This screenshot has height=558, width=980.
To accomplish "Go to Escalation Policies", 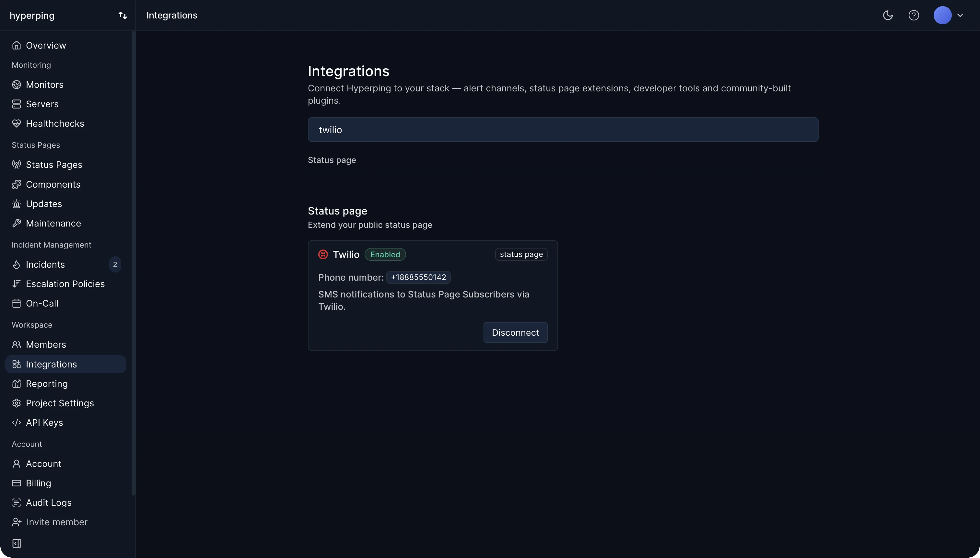I will pos(66,284).
